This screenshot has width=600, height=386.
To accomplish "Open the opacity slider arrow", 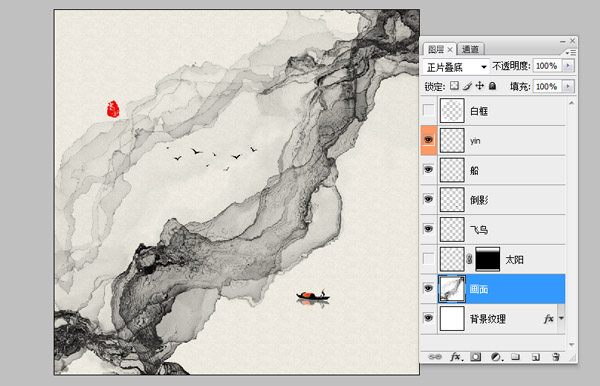I will click(568, 66).
